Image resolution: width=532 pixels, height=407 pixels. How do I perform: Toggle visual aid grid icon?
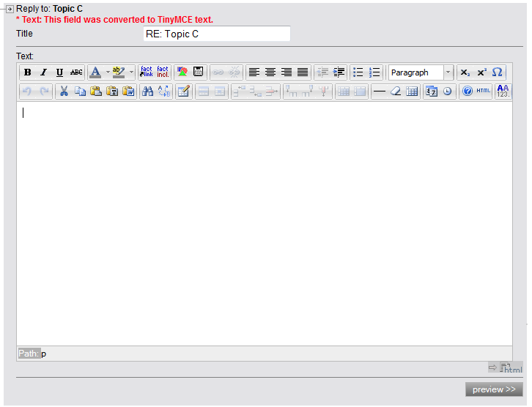[x=412, y=92]
